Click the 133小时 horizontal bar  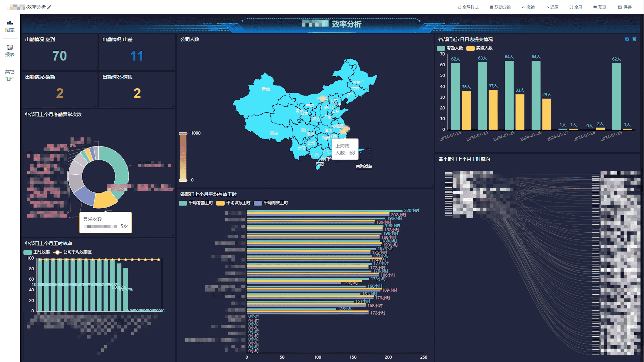point(294,283)
